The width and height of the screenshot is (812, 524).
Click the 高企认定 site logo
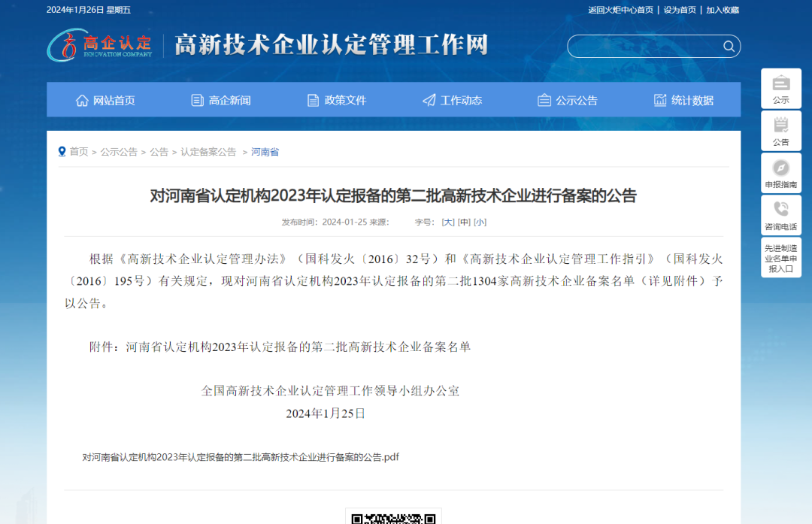100,45
